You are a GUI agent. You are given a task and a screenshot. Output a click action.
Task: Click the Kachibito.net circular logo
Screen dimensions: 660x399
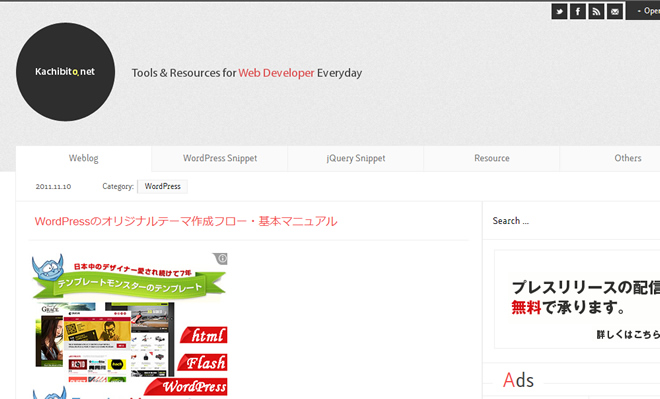point(65,72)
